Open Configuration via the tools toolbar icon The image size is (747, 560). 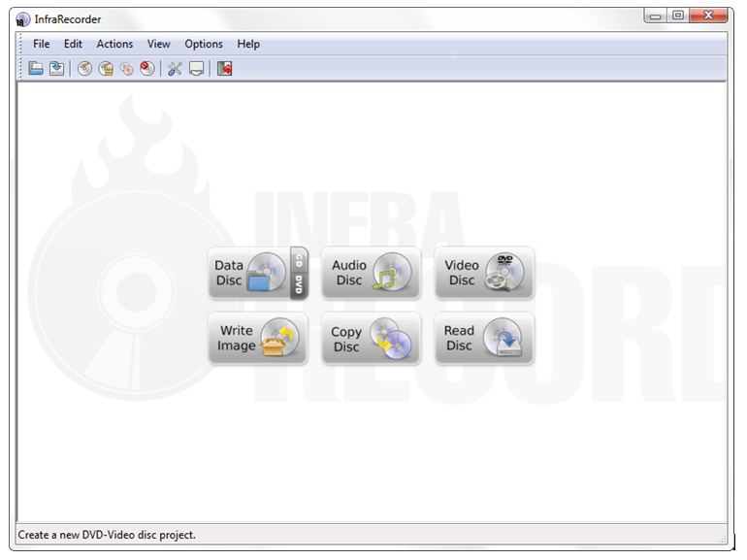pyautogui.click(x=175, y=69)
